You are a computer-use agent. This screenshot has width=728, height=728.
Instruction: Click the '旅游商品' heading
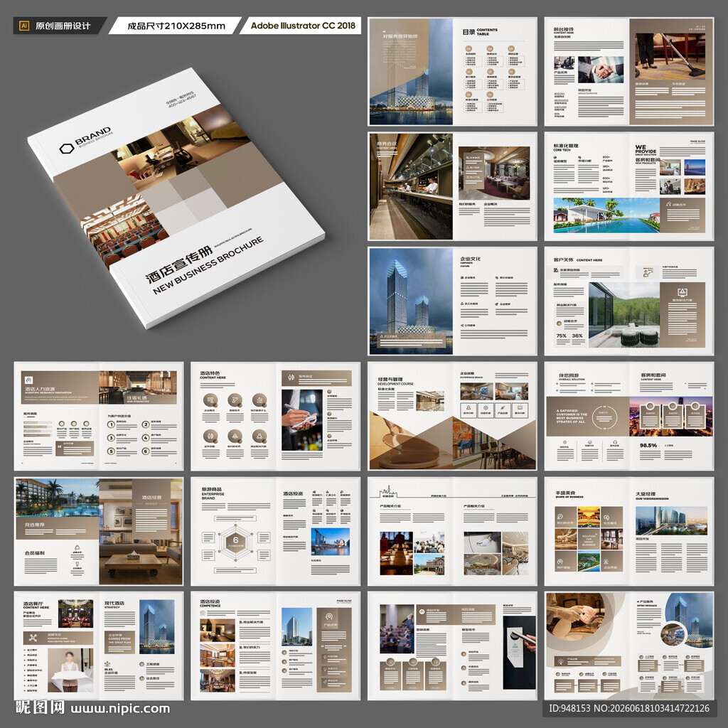(211, 489)
